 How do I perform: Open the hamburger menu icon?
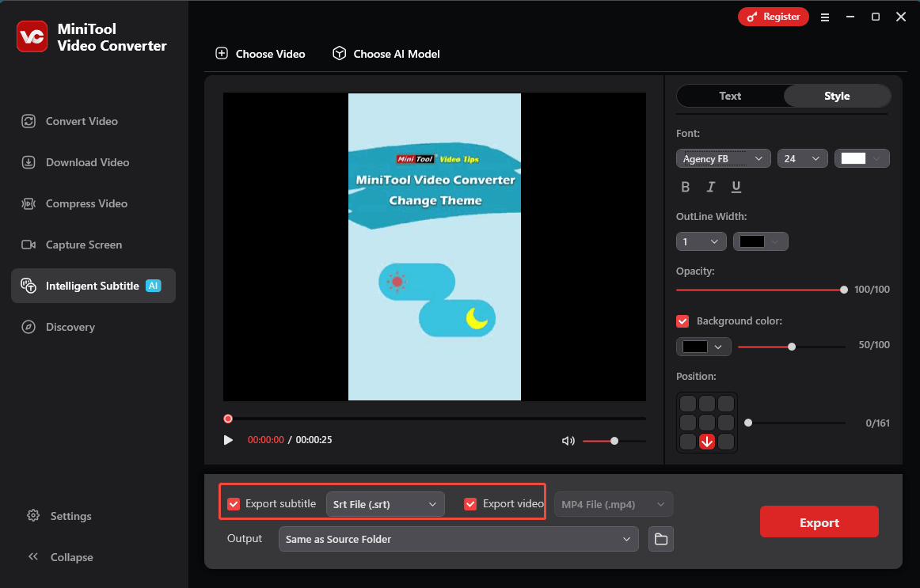point(825,17)
